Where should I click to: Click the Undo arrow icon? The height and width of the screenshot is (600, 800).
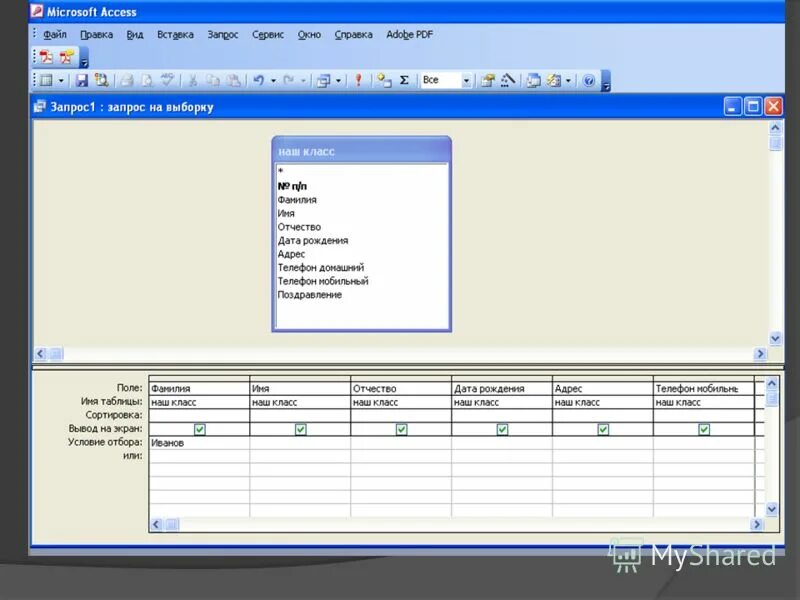tap(259, 80)
